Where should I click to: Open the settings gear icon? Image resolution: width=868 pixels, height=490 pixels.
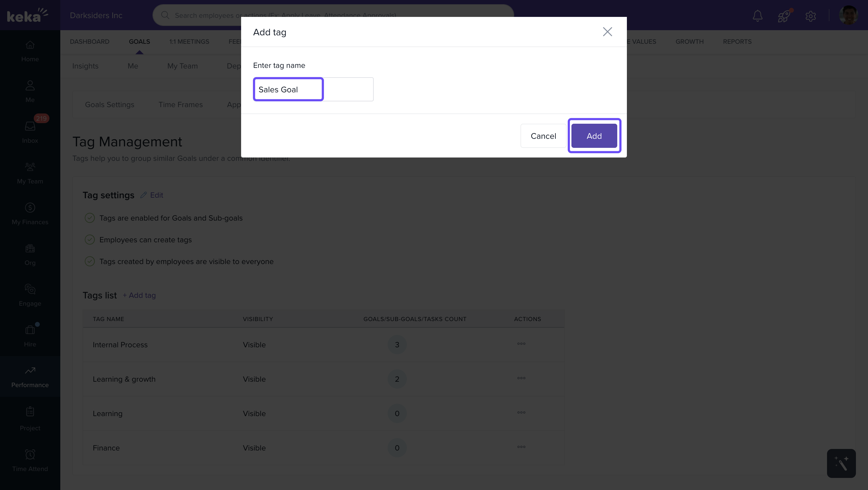click(x=810, y=15)
